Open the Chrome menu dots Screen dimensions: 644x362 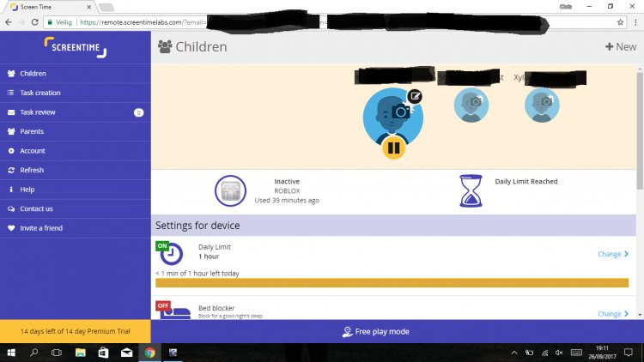coord(635,22)
